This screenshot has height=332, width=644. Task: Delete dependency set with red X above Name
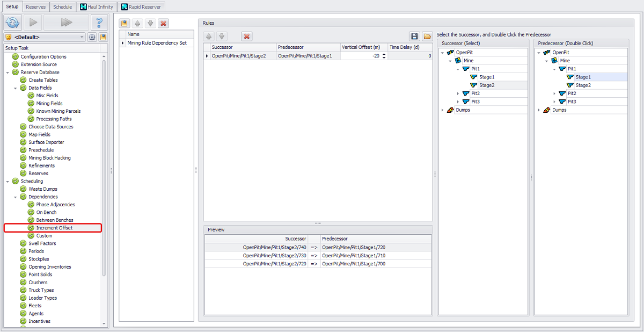(163, 23)
